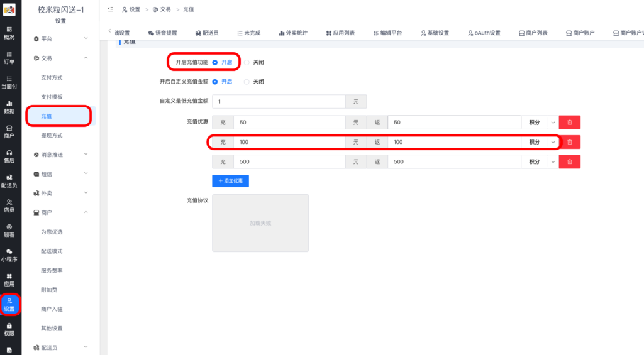Switch to the 语音提醒 tab

point(163,33)
